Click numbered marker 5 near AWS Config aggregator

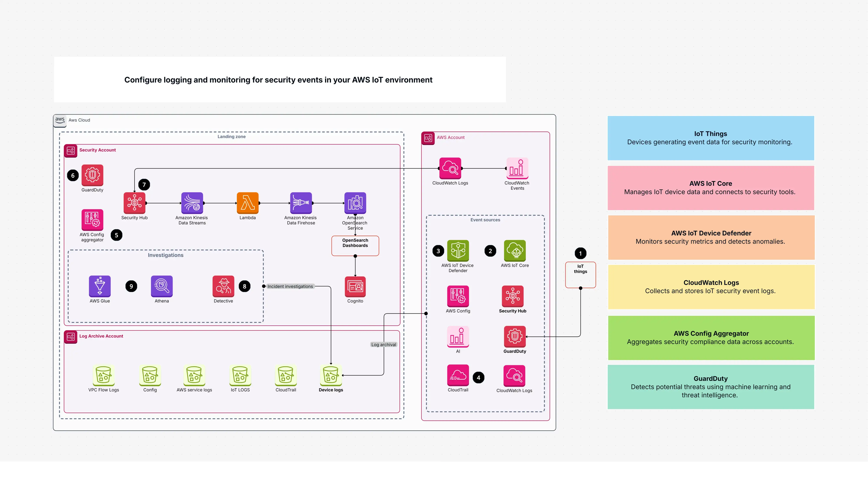(x=117, y=235)
